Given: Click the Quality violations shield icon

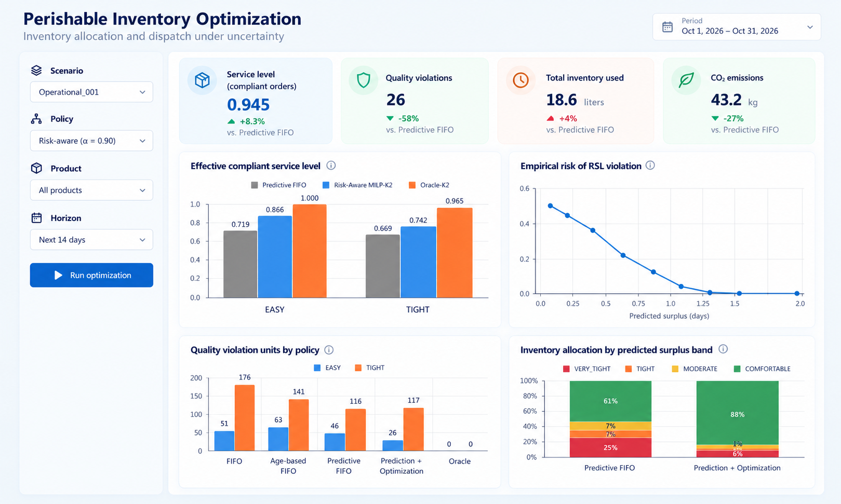Looking at the screenshot, I should tap(363, 80).
